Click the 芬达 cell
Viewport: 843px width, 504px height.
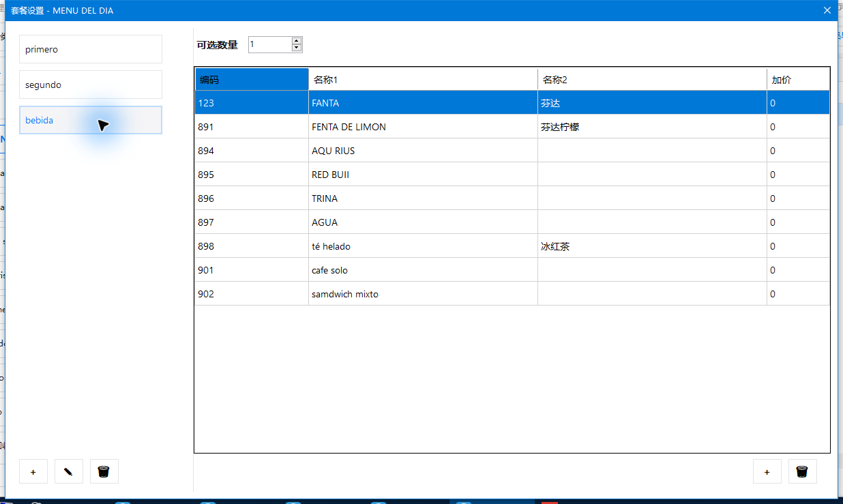(x=652, y=103)
